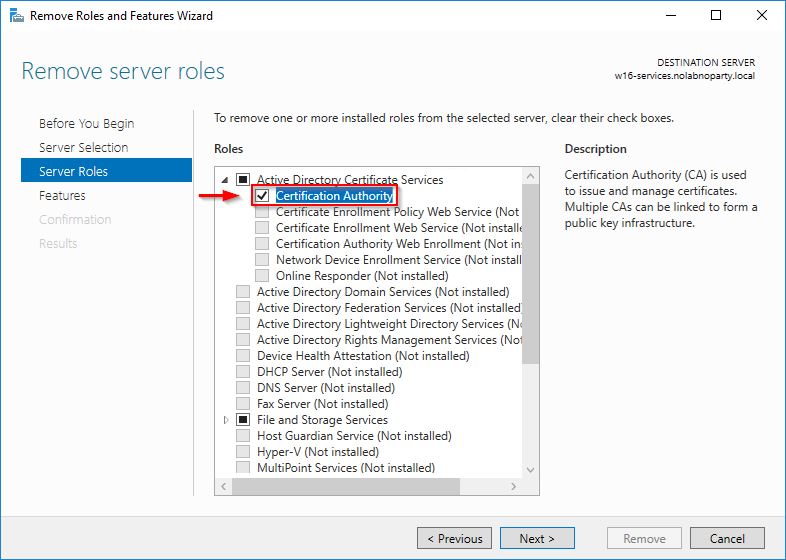786x560 pixels.
Task: Click the Next button
Action: (x=537, y=538)
